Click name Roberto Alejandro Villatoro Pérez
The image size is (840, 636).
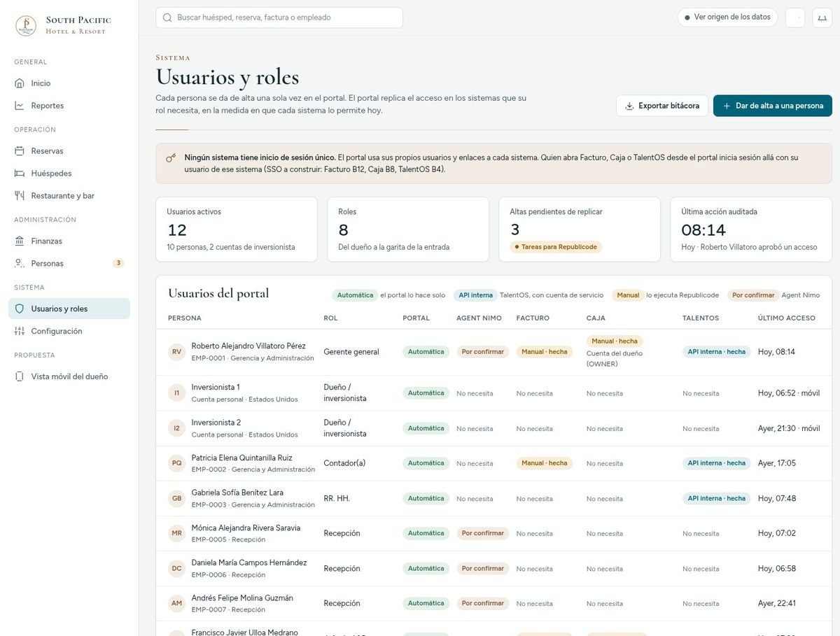[x=248, y=346]
